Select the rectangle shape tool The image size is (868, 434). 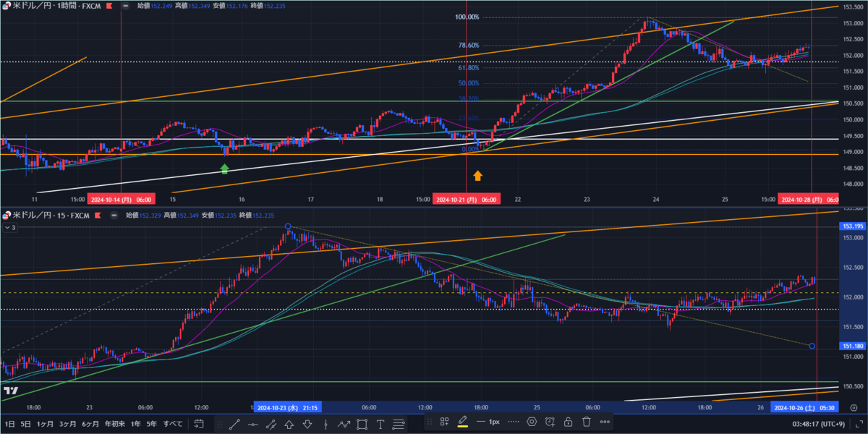362,424
